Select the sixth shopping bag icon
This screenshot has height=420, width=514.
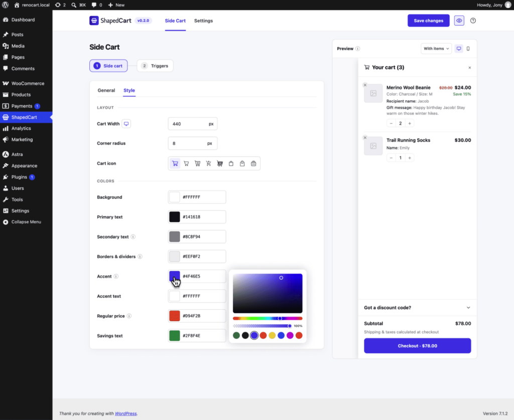pos(231,164)
